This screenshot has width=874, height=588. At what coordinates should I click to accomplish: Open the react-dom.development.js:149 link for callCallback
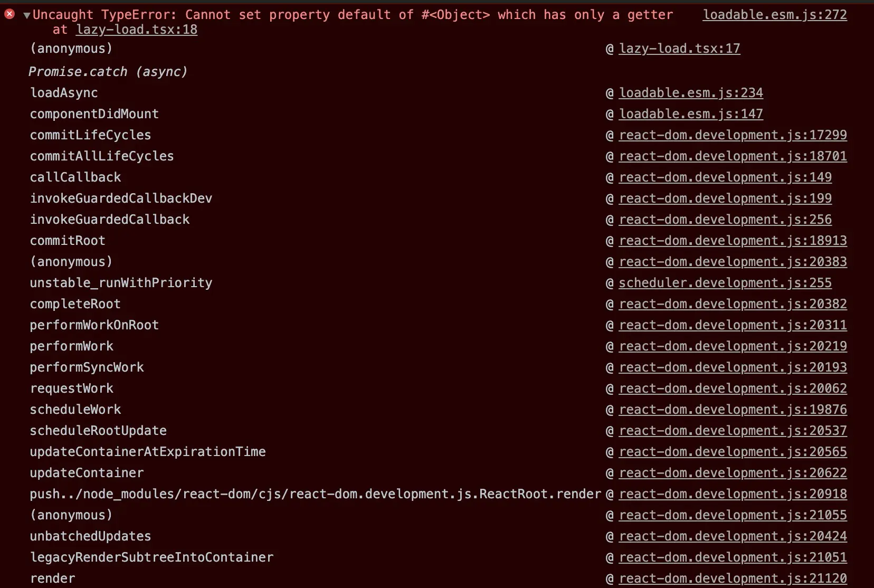(x=725, y=177)
